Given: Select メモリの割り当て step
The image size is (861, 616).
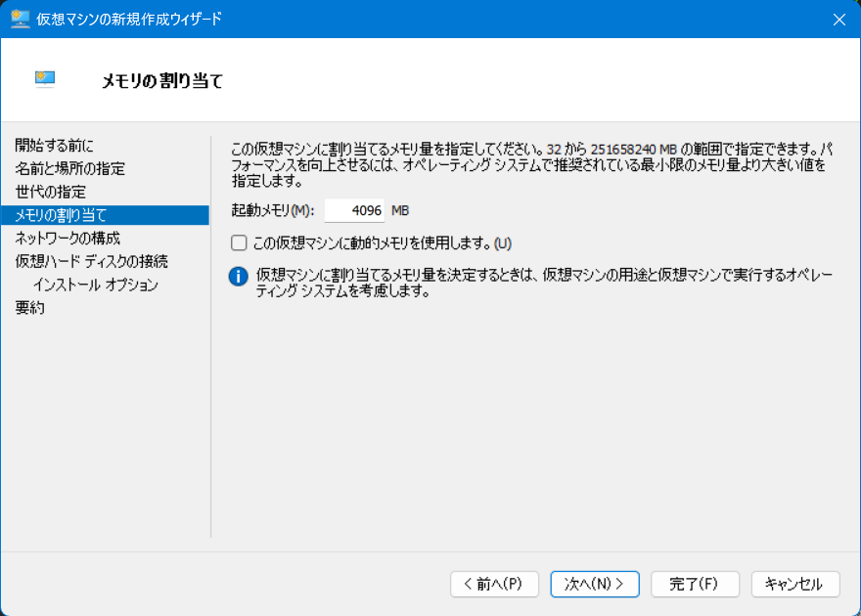Looking at the screenshot, I should 62,215.
